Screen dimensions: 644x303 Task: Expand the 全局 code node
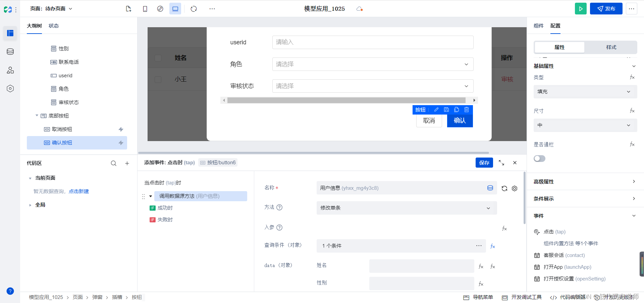click(30, 205)
